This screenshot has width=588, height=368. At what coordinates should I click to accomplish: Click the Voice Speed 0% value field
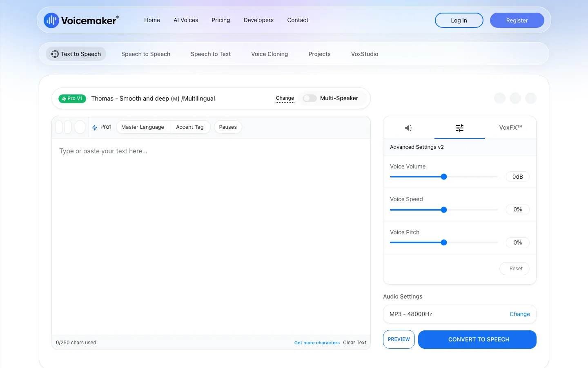click(518, 209)
